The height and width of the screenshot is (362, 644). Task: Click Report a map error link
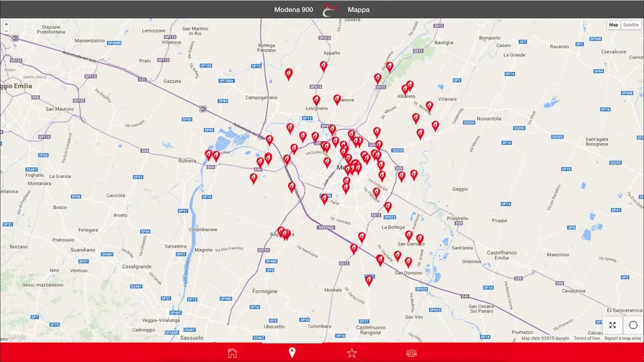point(622,338)
